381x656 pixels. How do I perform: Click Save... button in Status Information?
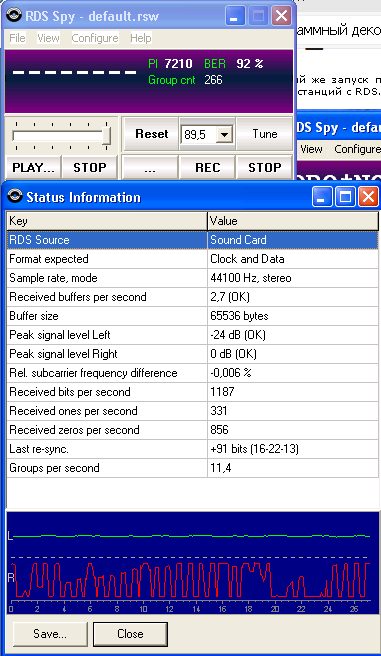[50, 634]
